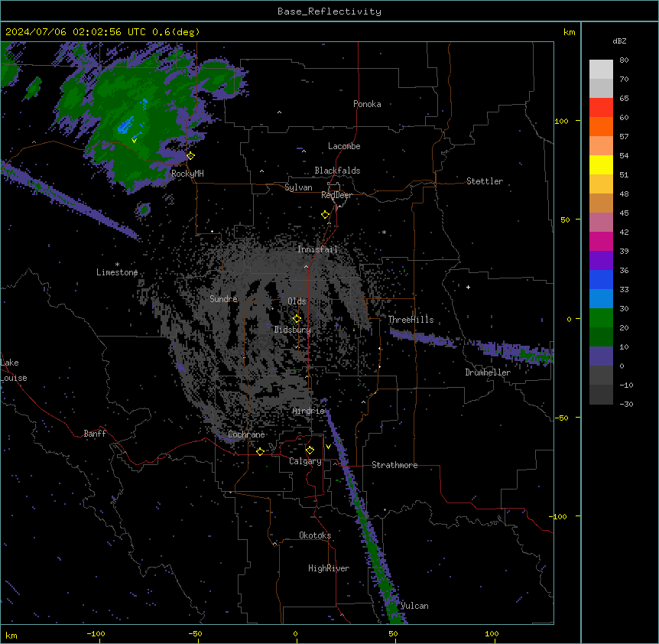Click the Olds city label
This screenshot has width=659, height=644.
297,301
